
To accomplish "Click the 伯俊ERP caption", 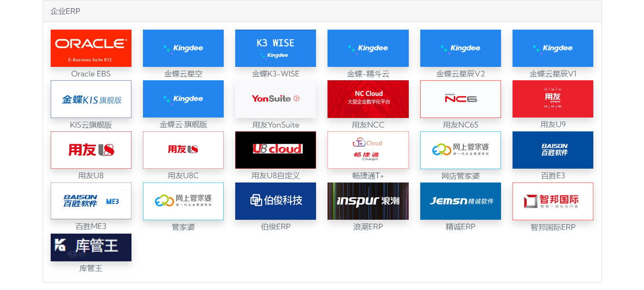I will pos(275,226).
